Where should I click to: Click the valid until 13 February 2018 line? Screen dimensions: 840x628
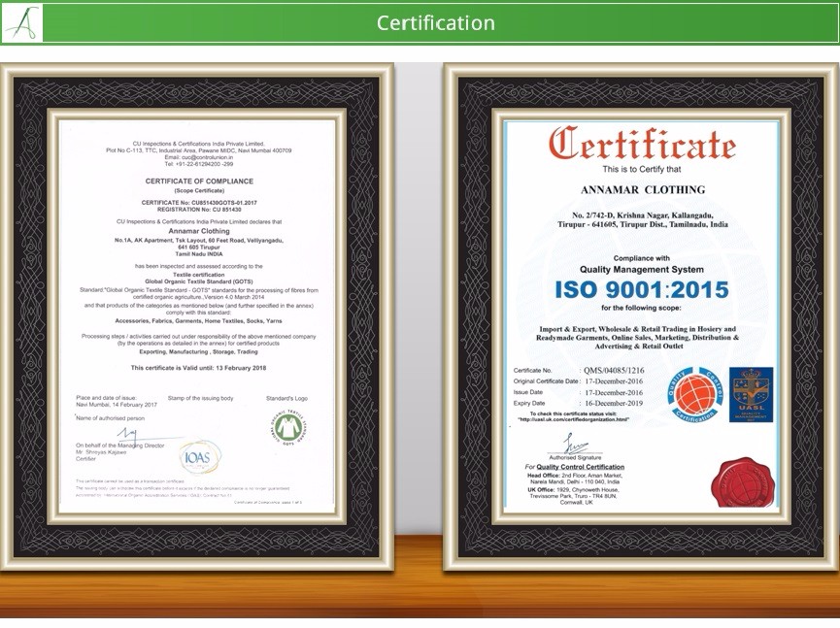198,368
